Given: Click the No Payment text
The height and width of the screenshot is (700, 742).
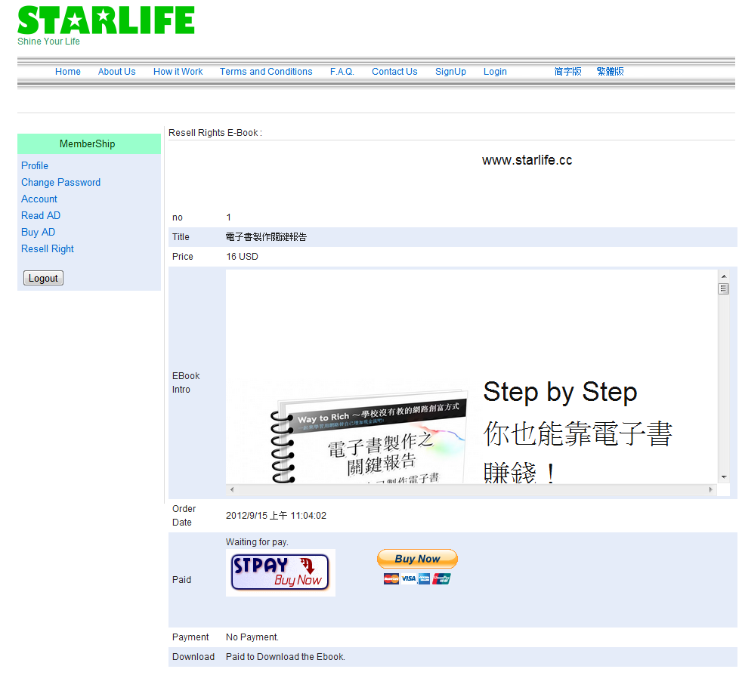Looking at the screenshot, I should (252, 637).
